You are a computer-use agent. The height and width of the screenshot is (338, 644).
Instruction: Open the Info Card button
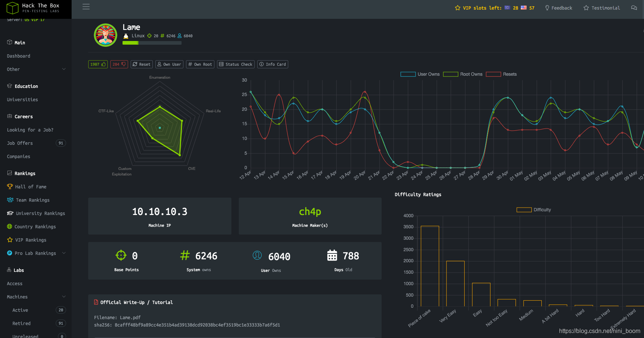pos(273,64)
